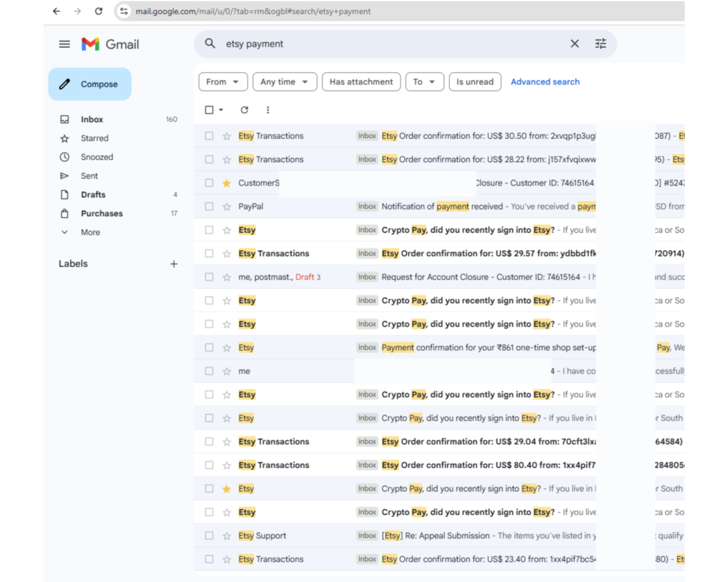This screenshot has width=728, height=582.
Task: Expand More in the sidebar
Action: 90,233
